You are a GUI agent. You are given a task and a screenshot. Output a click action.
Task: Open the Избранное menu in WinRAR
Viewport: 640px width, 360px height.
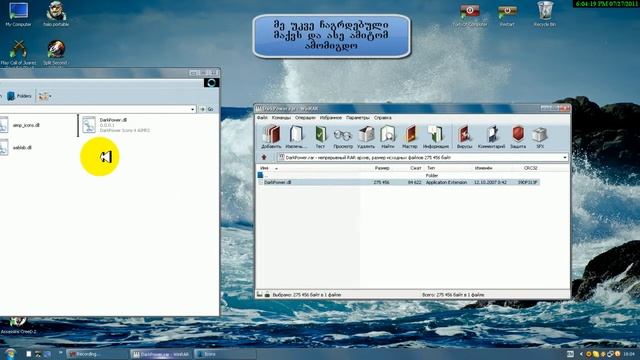click(331, 118)
